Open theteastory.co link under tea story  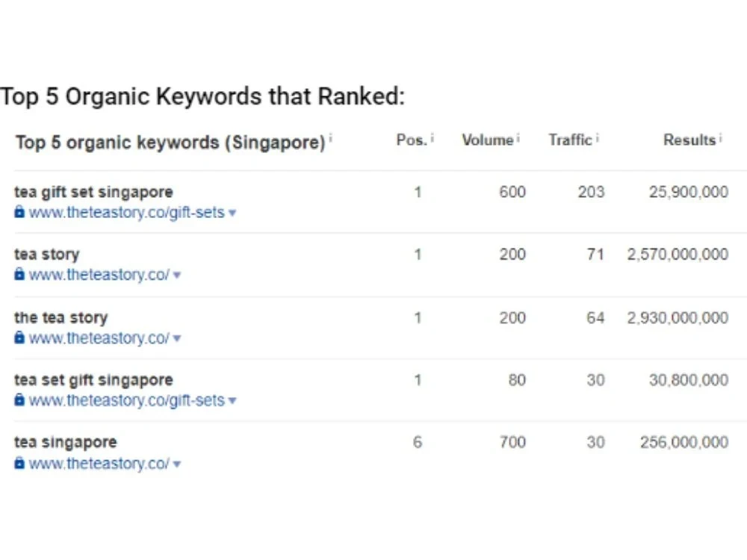[x=99, y=275]
